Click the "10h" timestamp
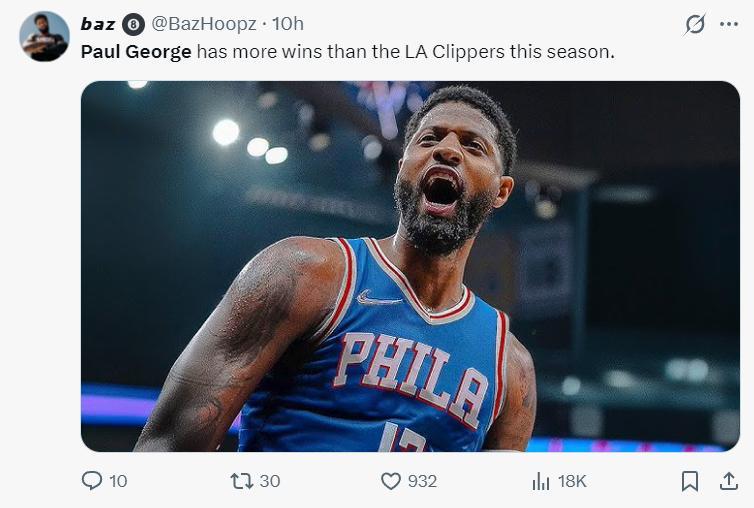754x508 pixels. (287, 24)
